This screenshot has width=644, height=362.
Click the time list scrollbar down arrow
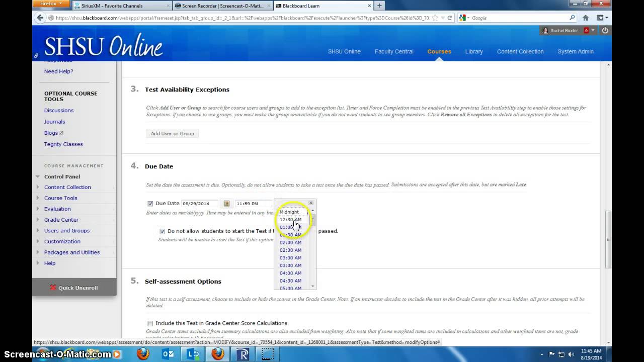[x=312, y=286]
